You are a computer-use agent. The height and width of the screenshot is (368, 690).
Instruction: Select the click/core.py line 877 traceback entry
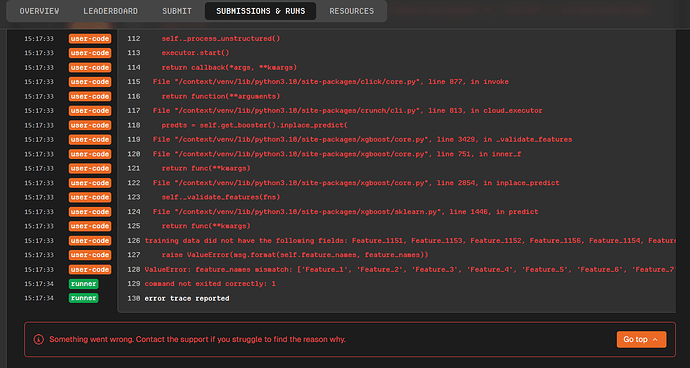click(x=330, y=82)
